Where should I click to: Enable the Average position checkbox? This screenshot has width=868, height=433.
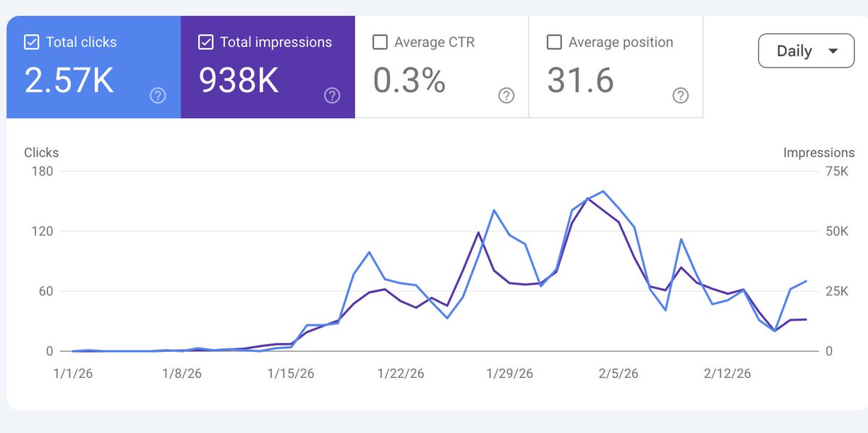tap(554, 42)
